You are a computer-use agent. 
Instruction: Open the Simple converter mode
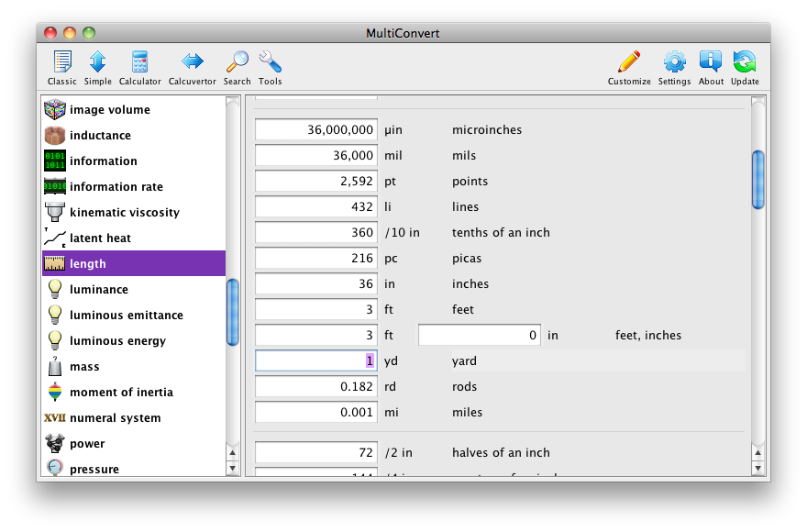tap(98, 68)
